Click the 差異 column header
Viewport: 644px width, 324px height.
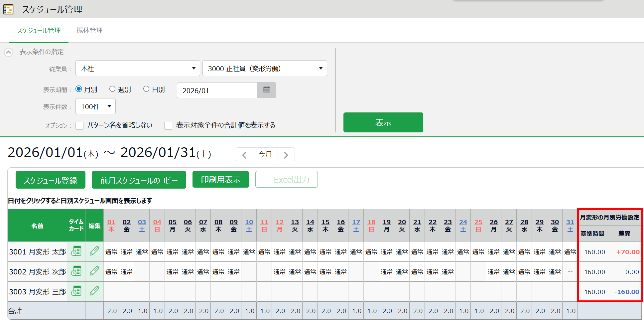(x=624, y=234)
